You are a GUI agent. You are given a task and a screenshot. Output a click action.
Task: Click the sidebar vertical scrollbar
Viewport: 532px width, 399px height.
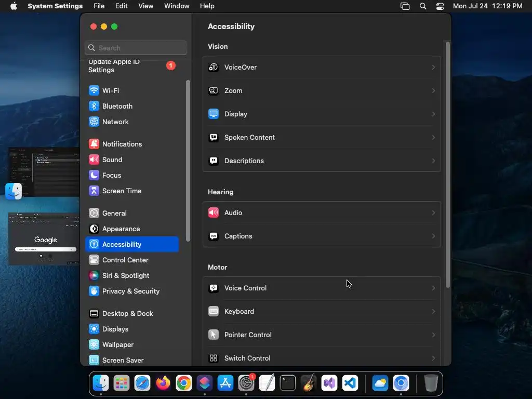[x=188, y=161]
